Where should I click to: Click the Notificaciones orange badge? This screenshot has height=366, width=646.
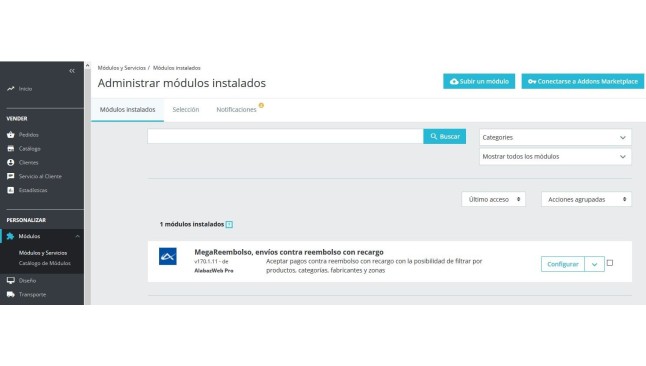pos(261,106)
